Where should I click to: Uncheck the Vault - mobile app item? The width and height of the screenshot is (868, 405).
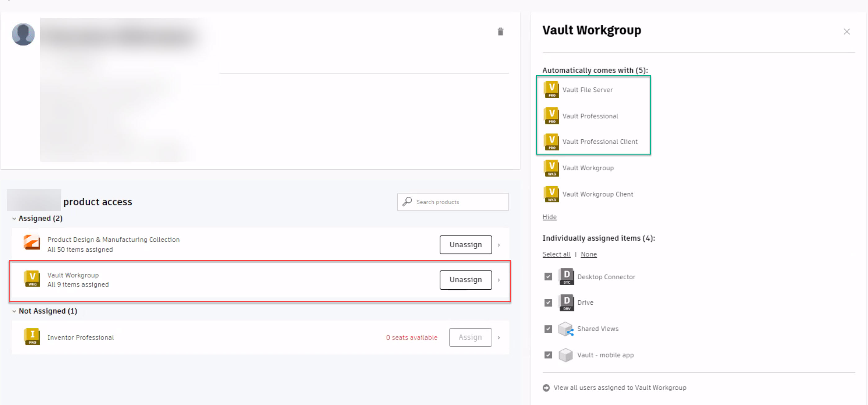(548, 355)
